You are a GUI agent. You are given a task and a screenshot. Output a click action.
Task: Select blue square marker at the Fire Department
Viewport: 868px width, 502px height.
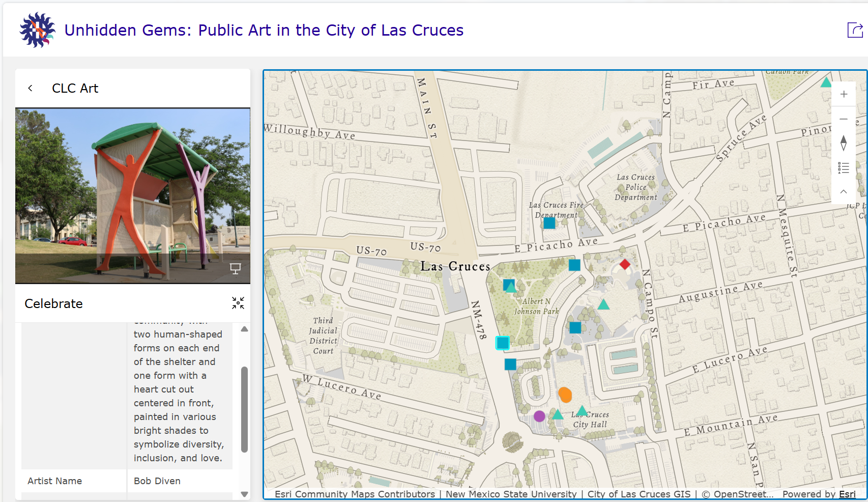(549, 223)
